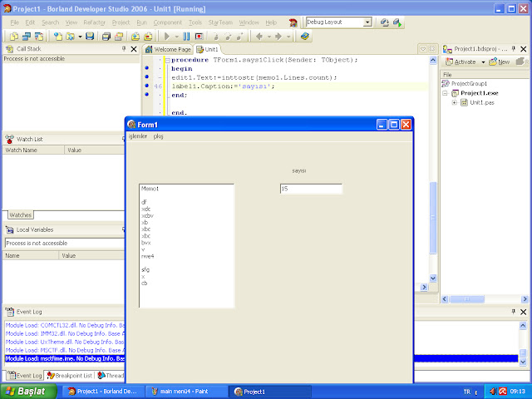Viewport: 532px width, 399px height.
Task: Click the Event Log scroll down arrow
Action: 523,362
